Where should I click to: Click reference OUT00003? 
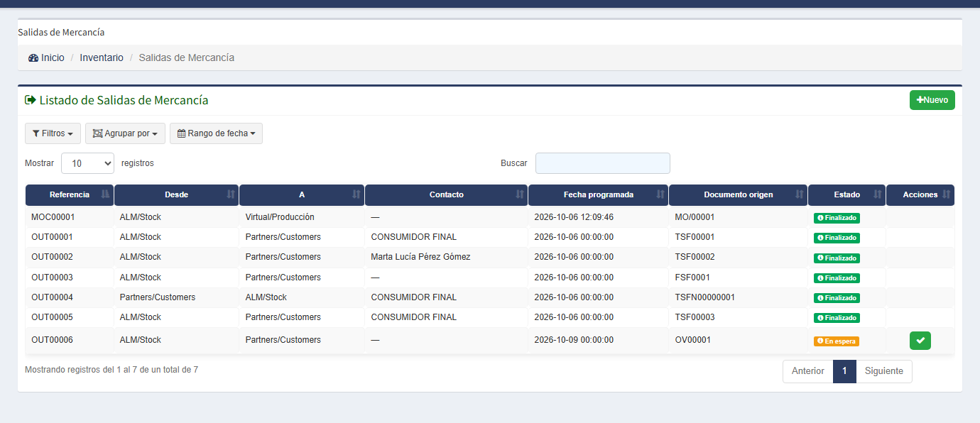click(52, 278)
